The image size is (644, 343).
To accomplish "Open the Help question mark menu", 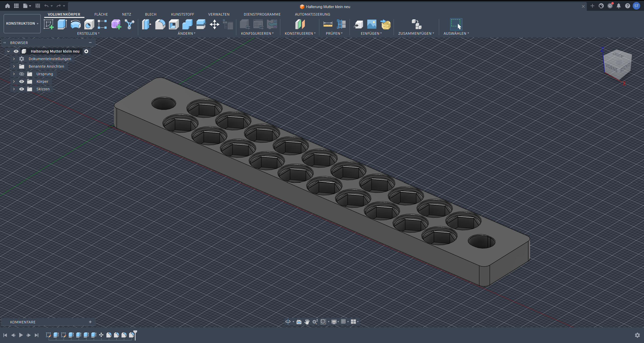I will pyautogui.click(x=628, y=6).
